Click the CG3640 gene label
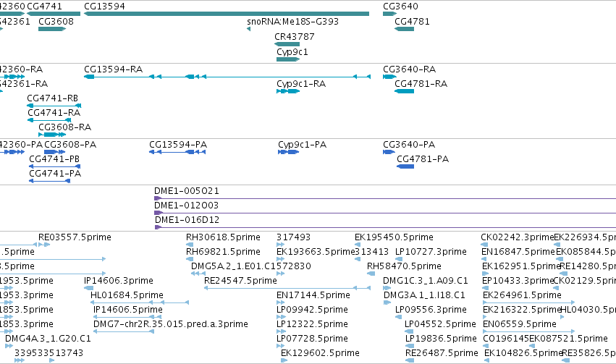This screenshot has width=616, height=364. [x=401, y=7]
